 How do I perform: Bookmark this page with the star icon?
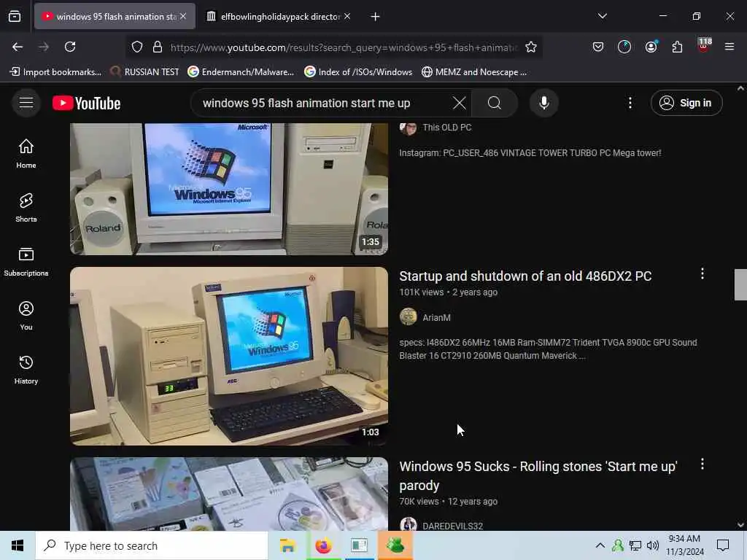coord(531,47)
